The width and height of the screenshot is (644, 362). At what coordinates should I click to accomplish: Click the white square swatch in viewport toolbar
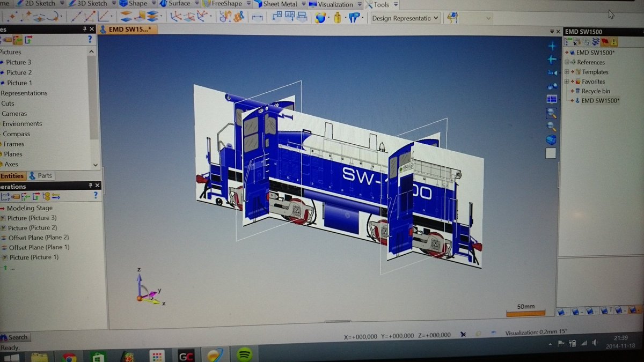click(551, 153)
